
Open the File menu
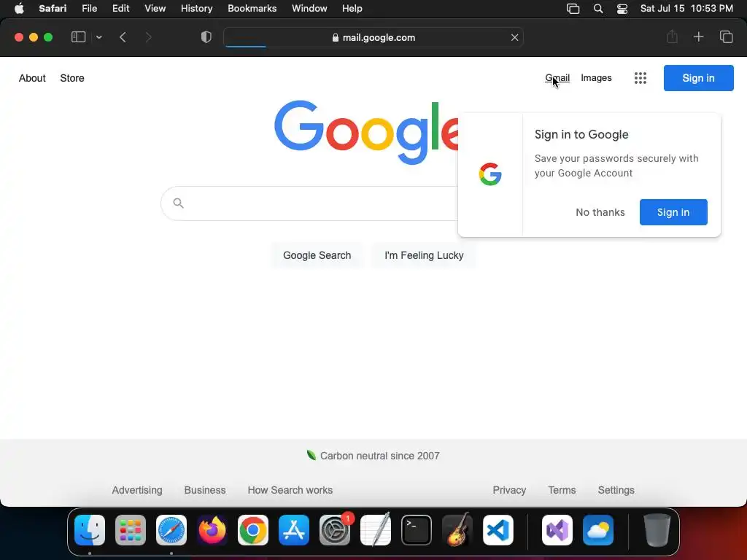tap(89, 8)
